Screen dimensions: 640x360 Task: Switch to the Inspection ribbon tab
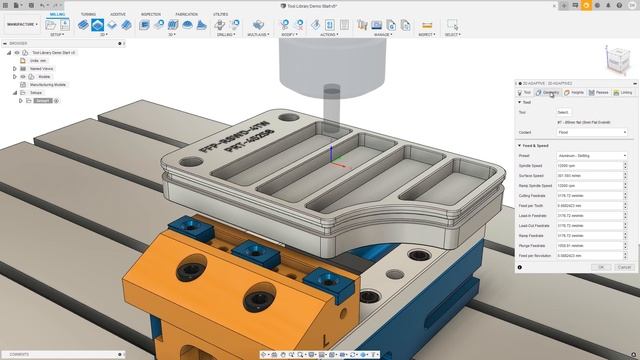click(151, 14)
